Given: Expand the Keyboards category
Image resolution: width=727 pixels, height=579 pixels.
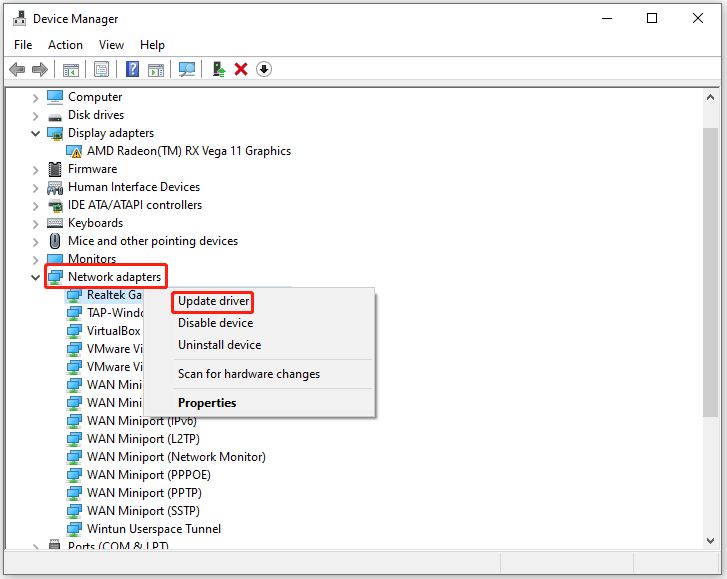Looking at the screenshot, I should tap(36, 223).
